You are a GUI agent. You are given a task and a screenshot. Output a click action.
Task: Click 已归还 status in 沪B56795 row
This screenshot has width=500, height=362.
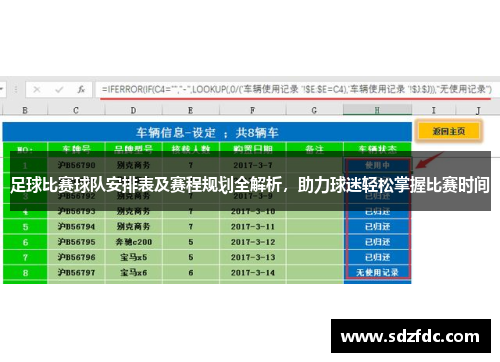point(377,242)
